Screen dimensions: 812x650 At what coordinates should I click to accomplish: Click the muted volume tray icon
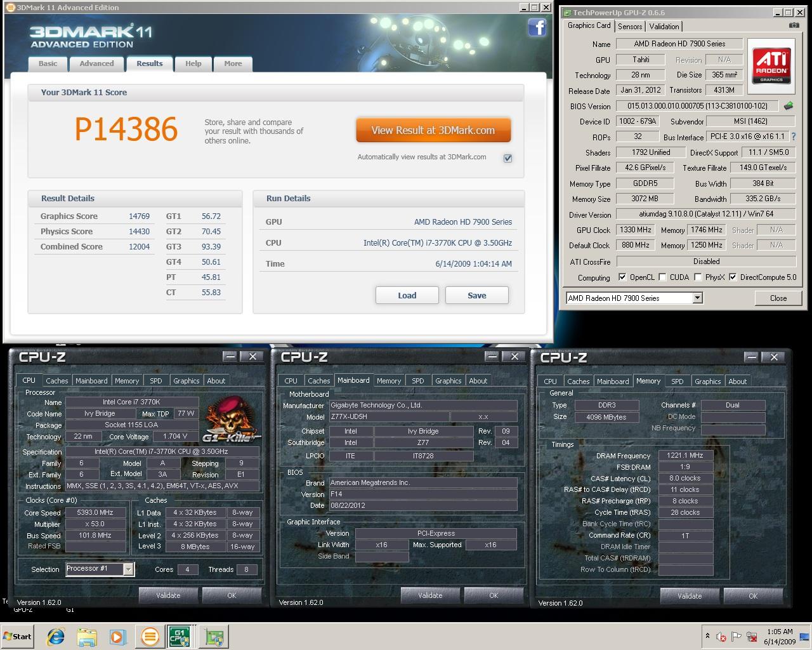coord(721,637)
